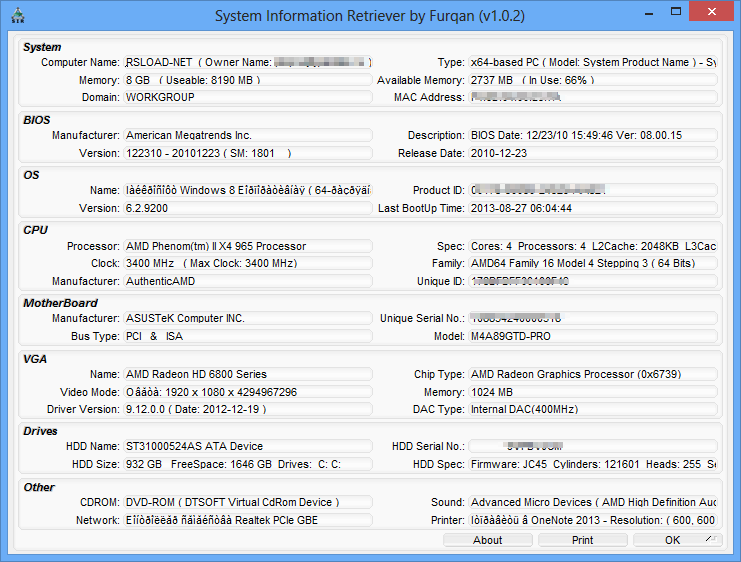The height and width of the screenshot is (562, 741).
Task: Select the VGA Name Radeon HD 6800 field
Action: 247,374
